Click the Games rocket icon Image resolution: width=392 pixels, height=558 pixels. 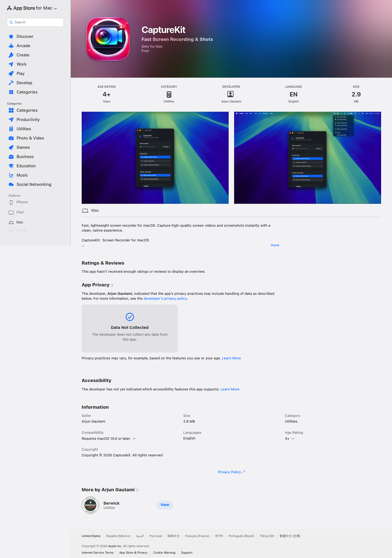(x=11, y=147)
